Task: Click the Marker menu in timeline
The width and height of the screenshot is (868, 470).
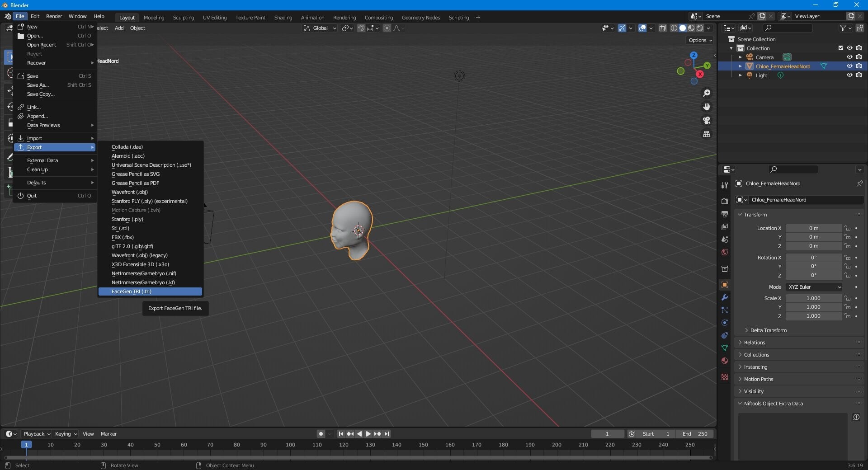Action: pos(108,434)
